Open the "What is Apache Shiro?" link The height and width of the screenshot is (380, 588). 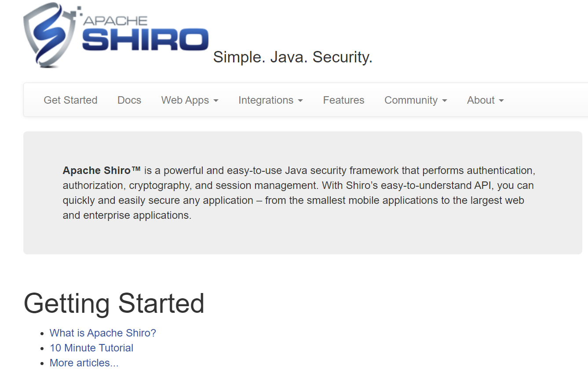(103, 333)
